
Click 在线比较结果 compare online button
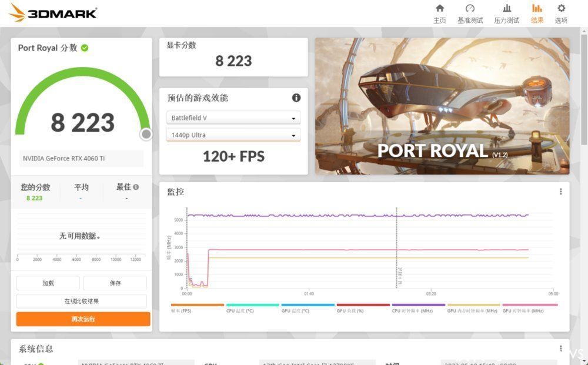tap(81, 301)
